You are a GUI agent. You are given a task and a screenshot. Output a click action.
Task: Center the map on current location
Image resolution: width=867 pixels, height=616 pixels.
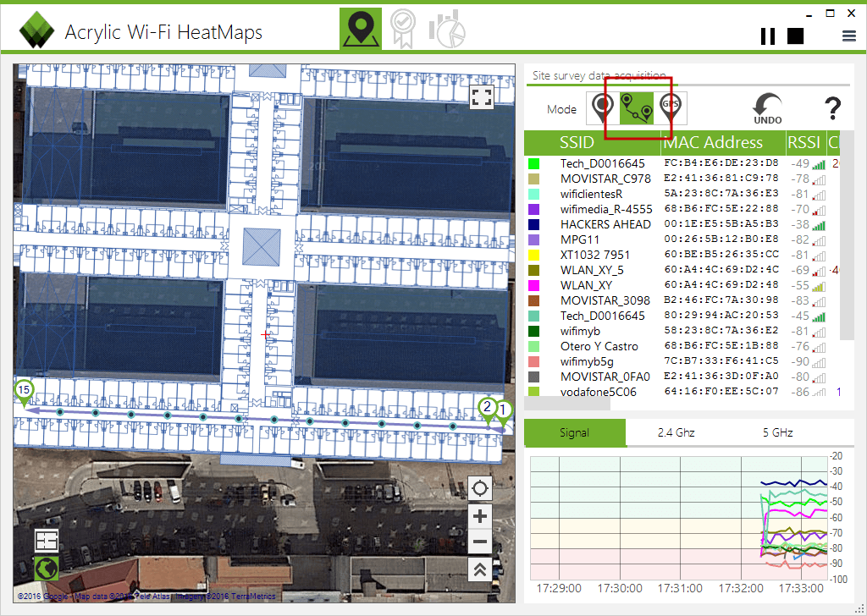(480, 488)
